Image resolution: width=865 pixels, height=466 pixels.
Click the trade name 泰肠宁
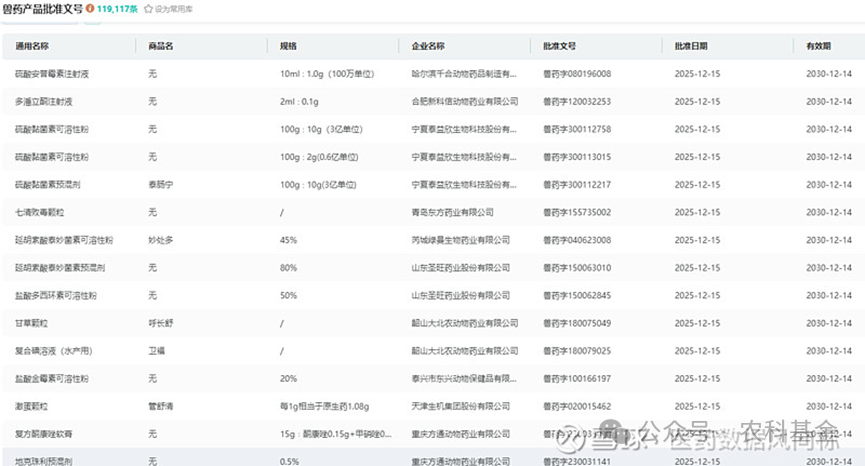pyautogui.click(x=161, y=185)
